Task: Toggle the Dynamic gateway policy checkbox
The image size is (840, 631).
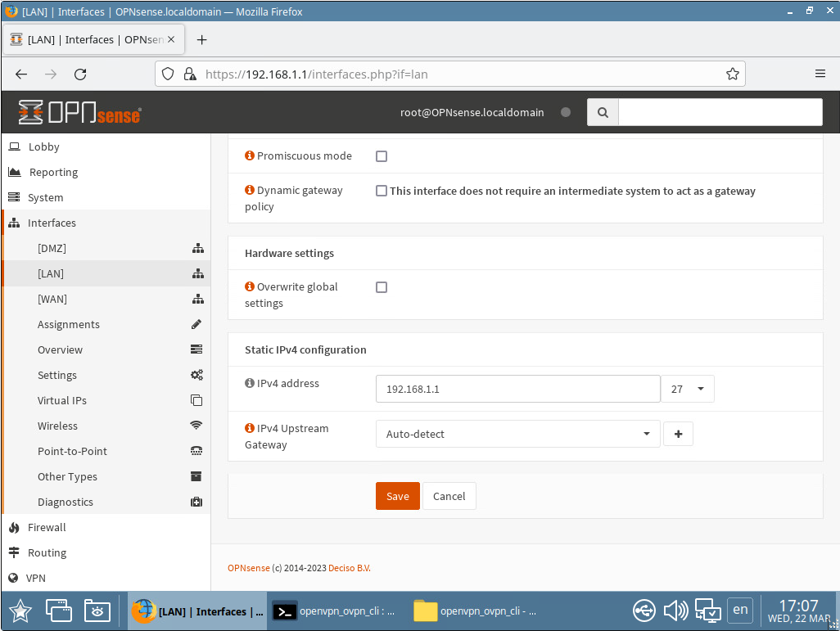Action: (382, 191)
